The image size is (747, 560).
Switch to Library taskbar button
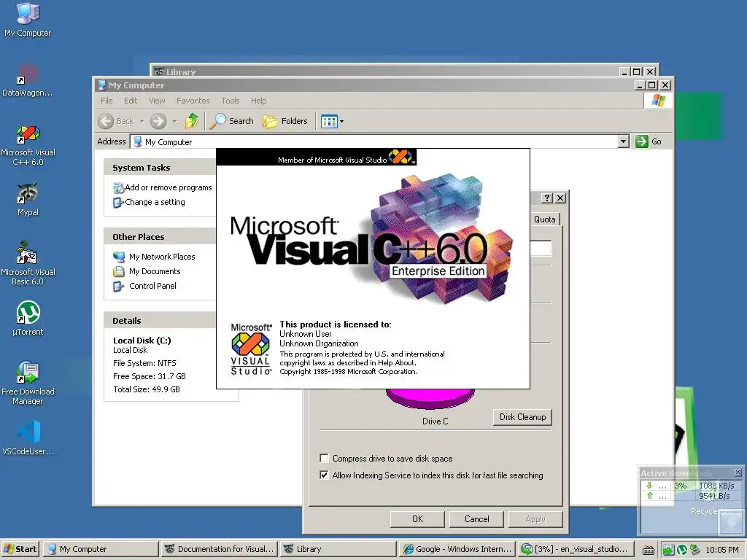pos(338,549)
